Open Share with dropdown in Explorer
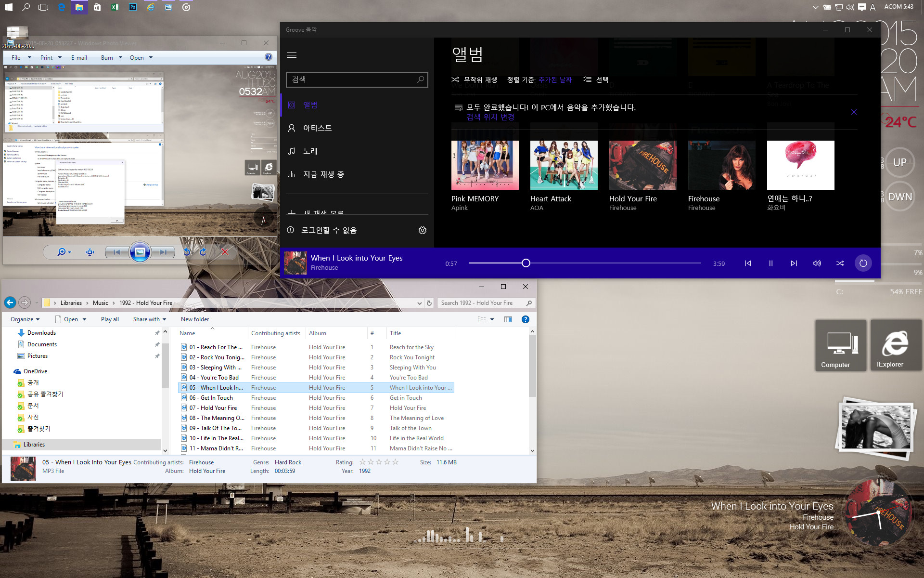Image resolution: width=924 pixels, height=578 pixels. click(150, 319)
